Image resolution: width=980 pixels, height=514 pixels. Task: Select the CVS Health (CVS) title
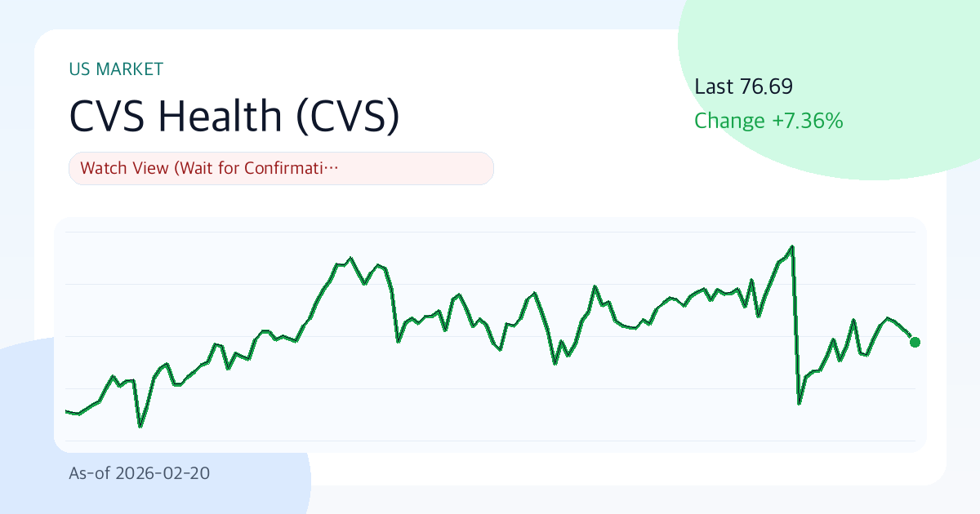[x=235, y=117]
